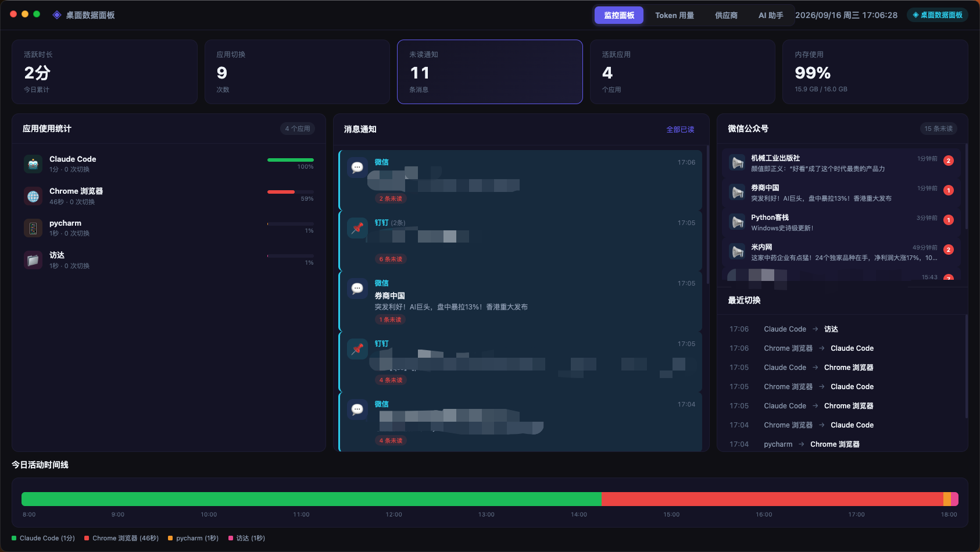Select the 内存使用 99% card
Viewport: 980px width, 552px height.
875,72
